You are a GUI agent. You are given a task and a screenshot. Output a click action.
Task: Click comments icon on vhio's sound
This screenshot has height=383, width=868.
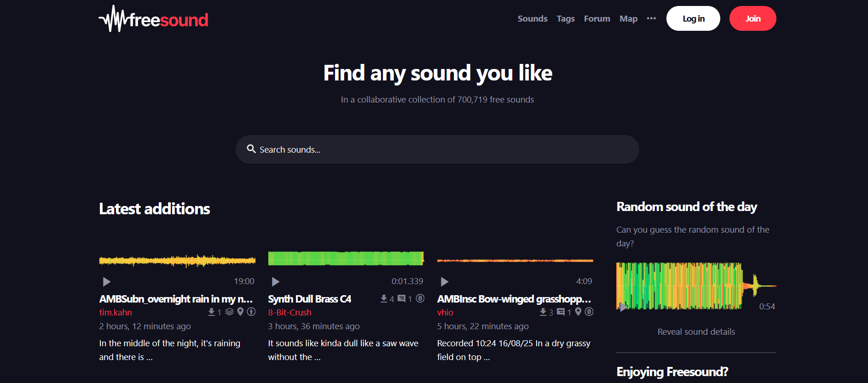561,312
